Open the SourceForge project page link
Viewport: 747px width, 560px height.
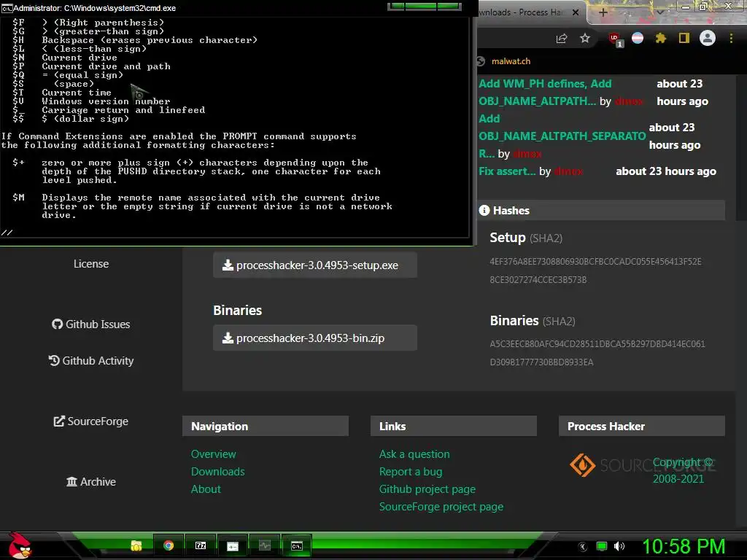(441, 507)
